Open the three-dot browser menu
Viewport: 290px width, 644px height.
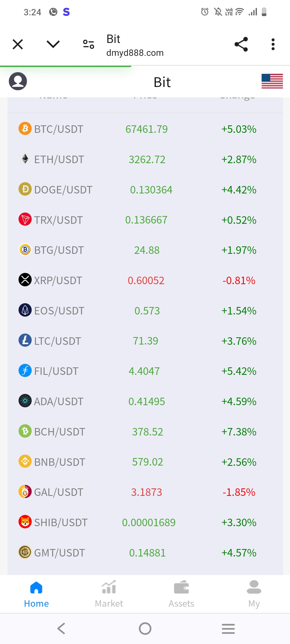pyautogui.click(x=273, y=44)
